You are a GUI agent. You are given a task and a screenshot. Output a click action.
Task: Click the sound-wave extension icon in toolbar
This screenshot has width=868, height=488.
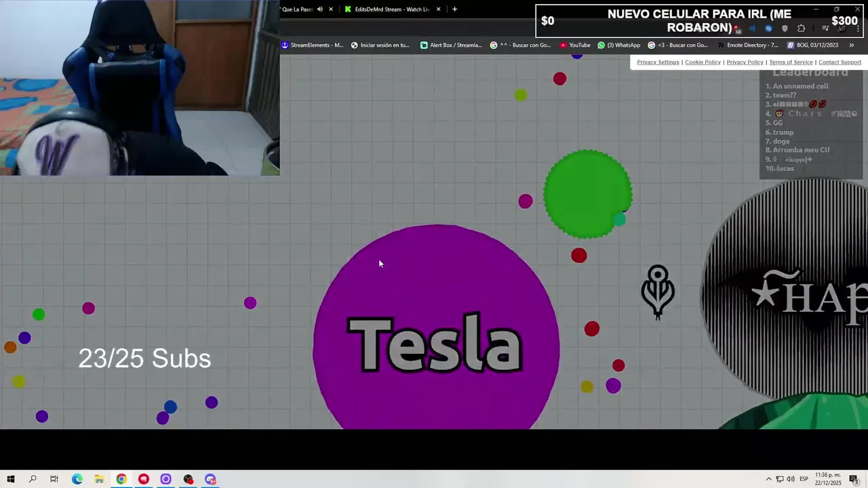[752, 28]
